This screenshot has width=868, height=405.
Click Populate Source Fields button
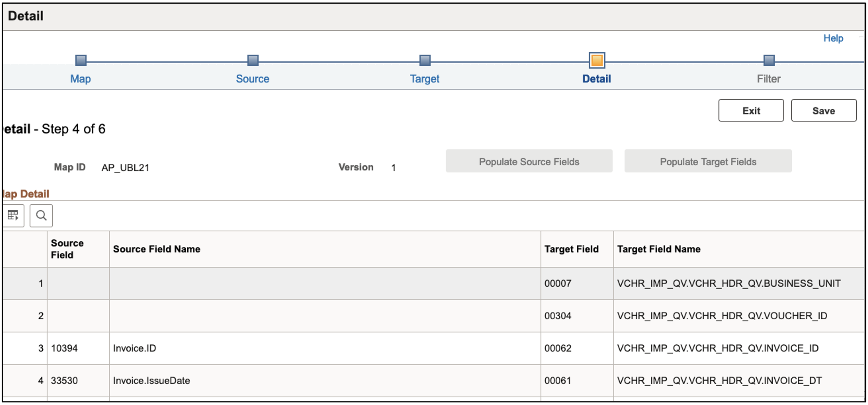[x=529, y=162]
